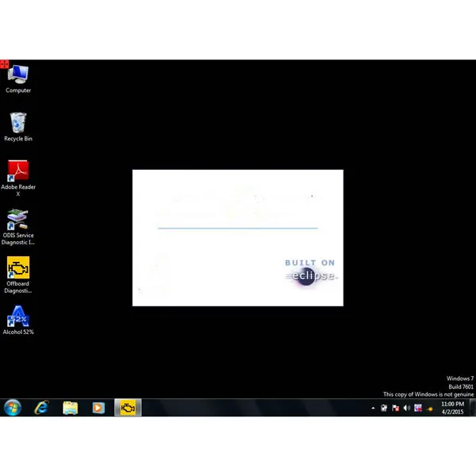Open the volume speaker control
This screenshot has height=476, width=476.
click(406, 409)
